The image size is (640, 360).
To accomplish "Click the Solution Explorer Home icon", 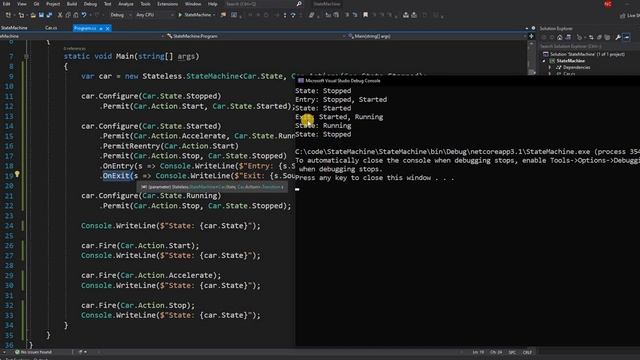I will click(560, 37).
